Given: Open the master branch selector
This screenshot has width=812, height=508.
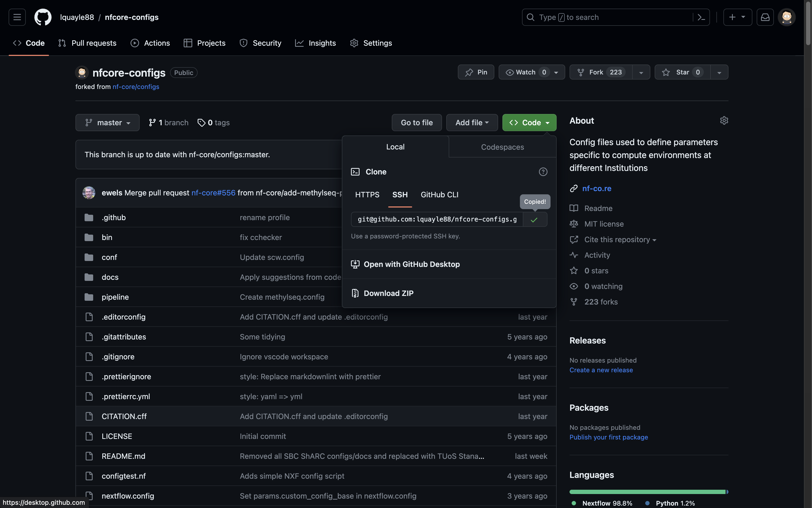Looking at the screenshot, I should click(x=107, y=123).
